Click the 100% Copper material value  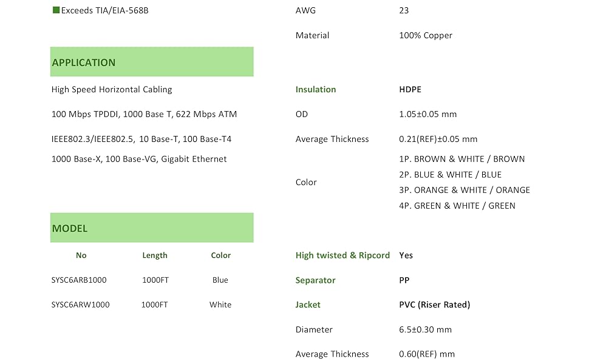pos(426,36)
